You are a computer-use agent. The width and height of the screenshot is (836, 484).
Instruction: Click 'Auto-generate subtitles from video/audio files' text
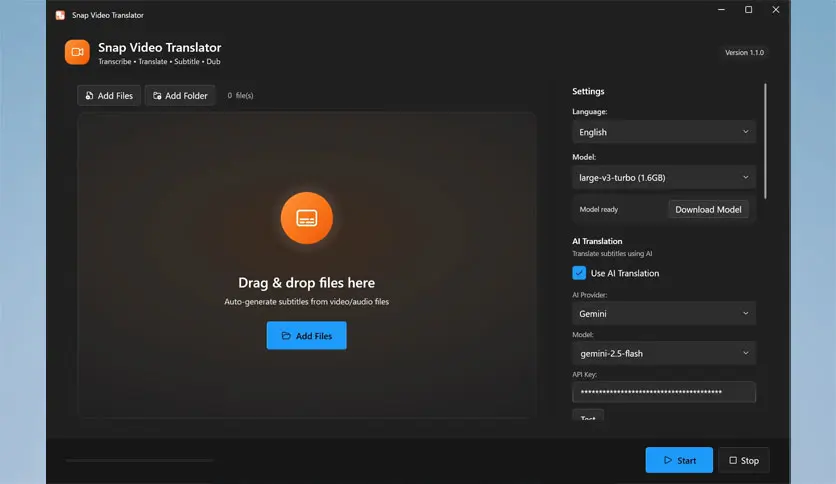pyautogui.click(x=307, y=302)
